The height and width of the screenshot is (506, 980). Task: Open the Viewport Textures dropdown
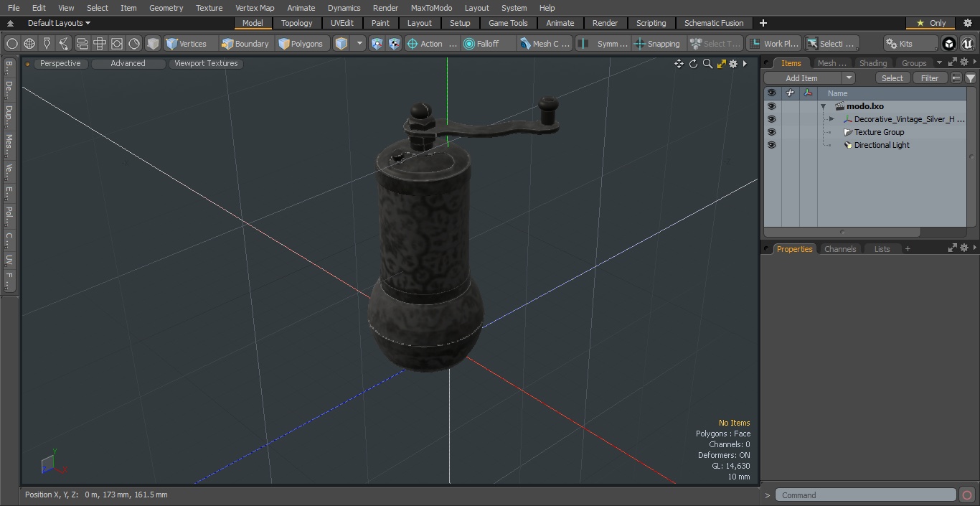point(206,63)
